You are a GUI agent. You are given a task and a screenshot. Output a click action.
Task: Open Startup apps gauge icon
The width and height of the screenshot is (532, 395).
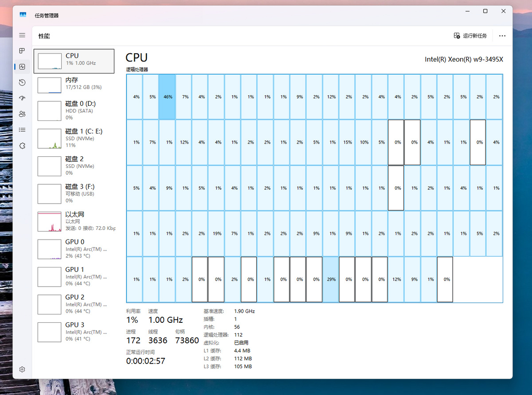[x=22, y=98]
